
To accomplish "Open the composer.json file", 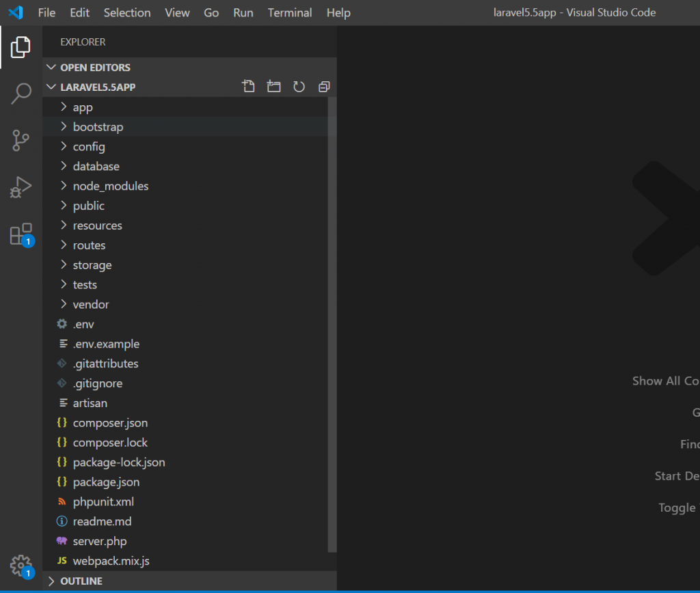I will point(110,423).
